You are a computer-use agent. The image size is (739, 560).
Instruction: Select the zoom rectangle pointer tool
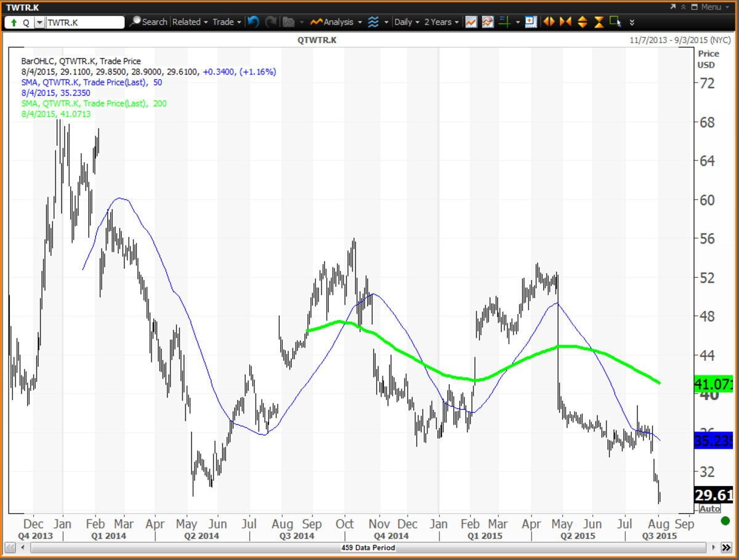pos(615,22)
